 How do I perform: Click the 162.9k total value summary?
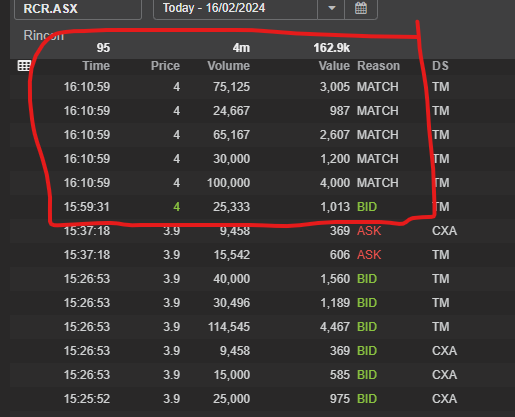pos(331,48)
